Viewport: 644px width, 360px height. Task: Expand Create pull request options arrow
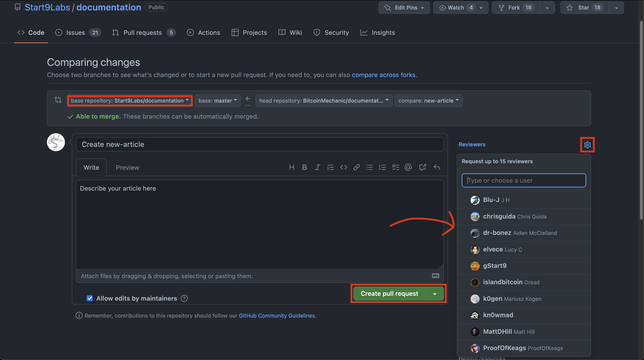[x=435, y=294]
